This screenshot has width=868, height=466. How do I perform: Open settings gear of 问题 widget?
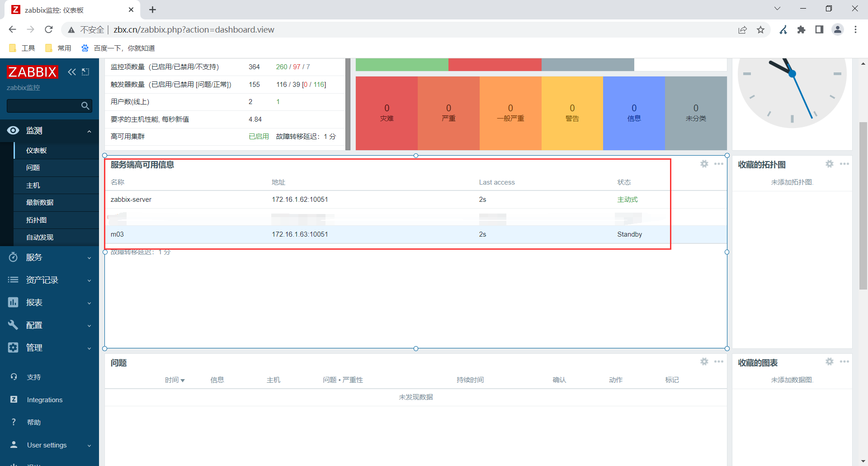pos(704,361)
